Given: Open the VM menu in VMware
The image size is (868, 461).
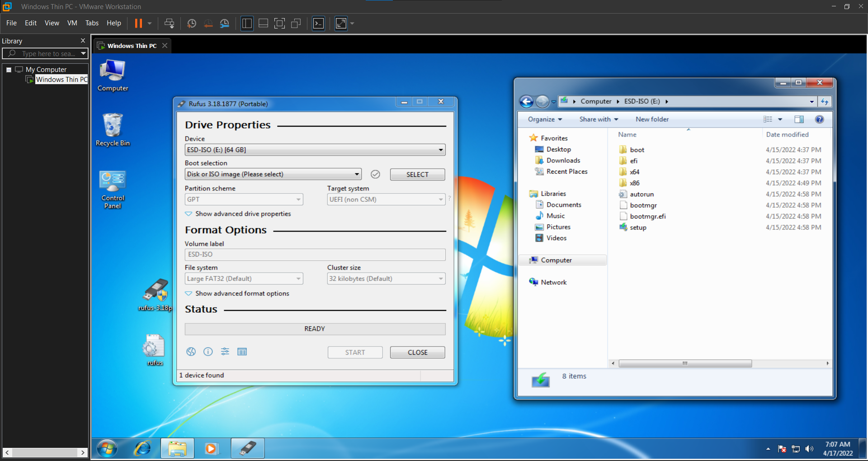Looking at the screenshot, I should [x=72, y=23].
